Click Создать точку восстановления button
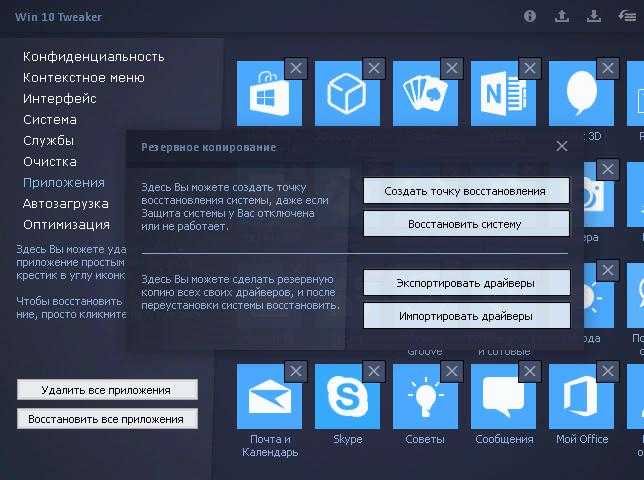 pos(466,191)
